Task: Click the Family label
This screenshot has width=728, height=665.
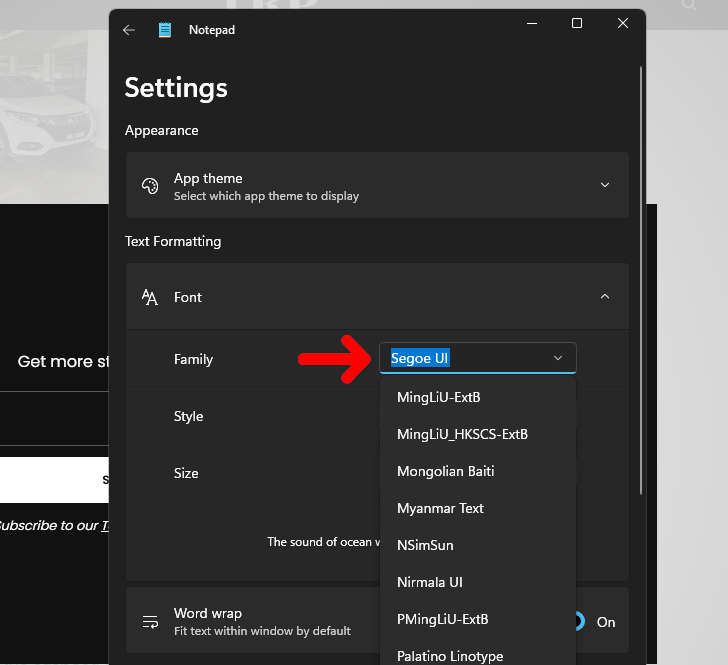Action: [x=193, y=359]
